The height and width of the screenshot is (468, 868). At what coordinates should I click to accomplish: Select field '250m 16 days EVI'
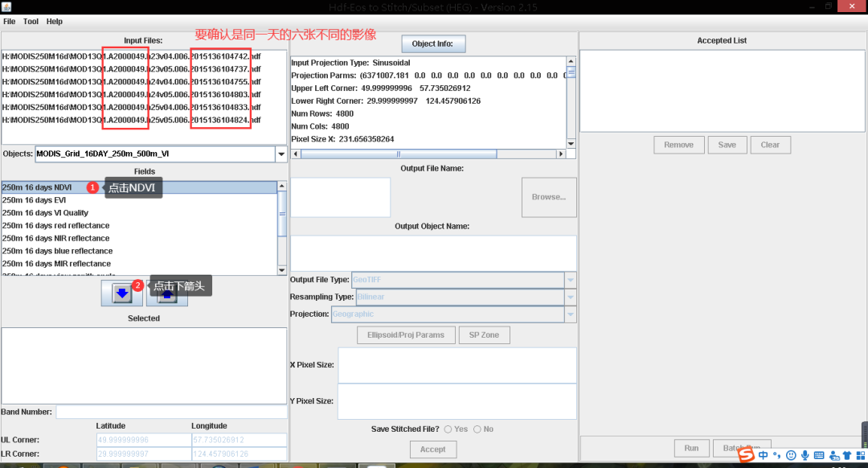click(139, 200)
